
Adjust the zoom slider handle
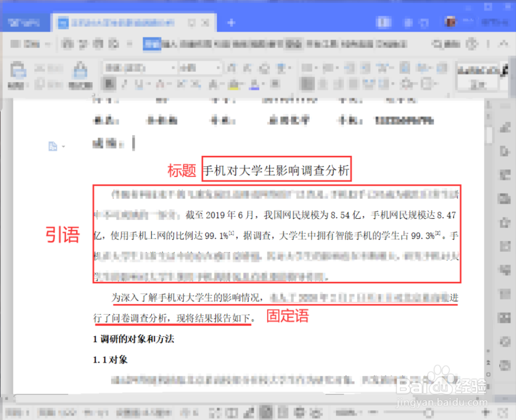coord(428,412)
